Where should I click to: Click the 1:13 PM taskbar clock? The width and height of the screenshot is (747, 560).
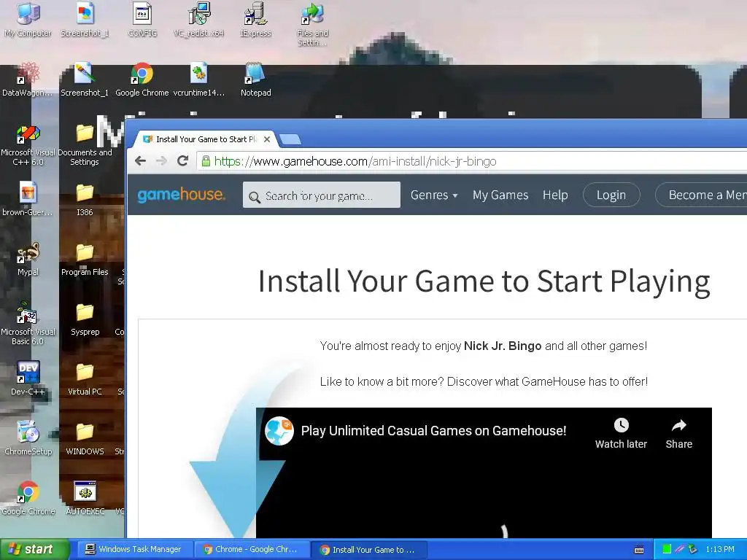[x=720, y=549]
